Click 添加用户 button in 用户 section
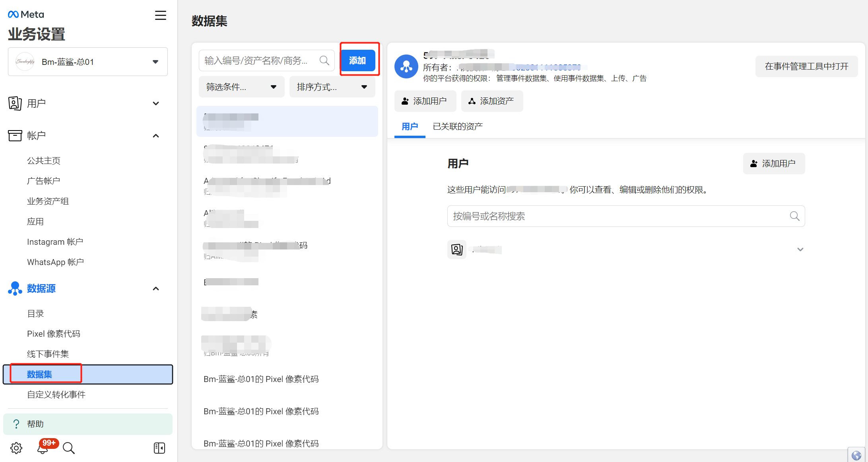The width and height of the screenshot is (868, 462). point(774,164)
